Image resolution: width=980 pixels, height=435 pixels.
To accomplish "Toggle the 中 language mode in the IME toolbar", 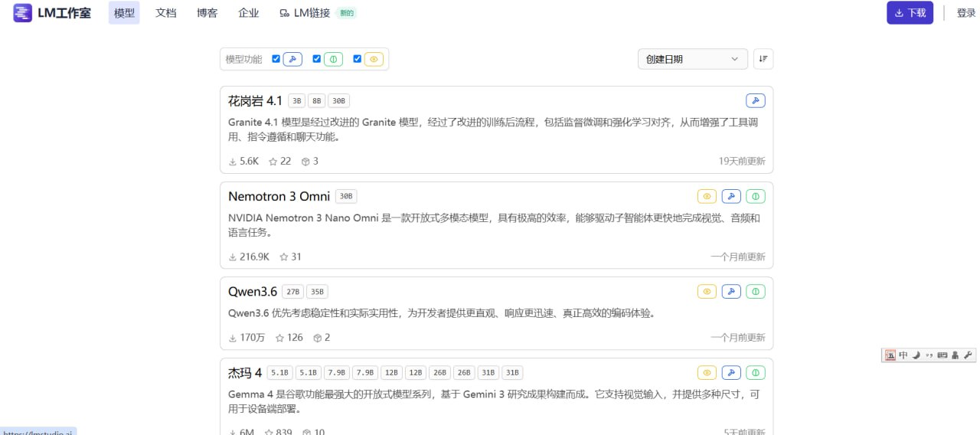I will point(903,355).
